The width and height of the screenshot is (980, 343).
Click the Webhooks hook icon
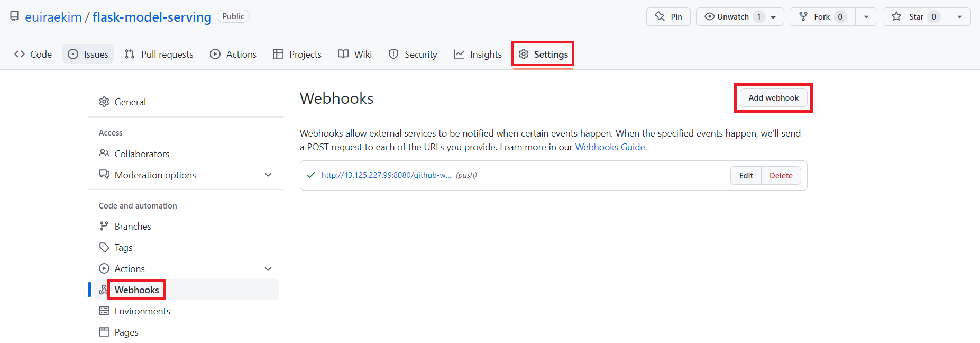point(104,290)
